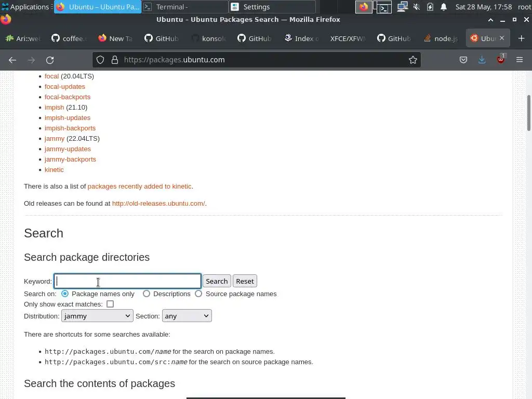
Task: Open a new tab with plus icon
Action: click(521, 38)
